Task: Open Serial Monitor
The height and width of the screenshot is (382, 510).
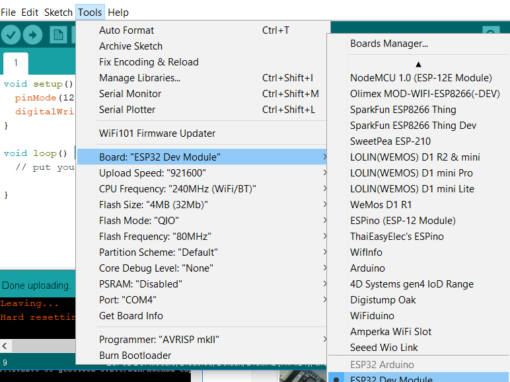Action: [x=202, y=94]
